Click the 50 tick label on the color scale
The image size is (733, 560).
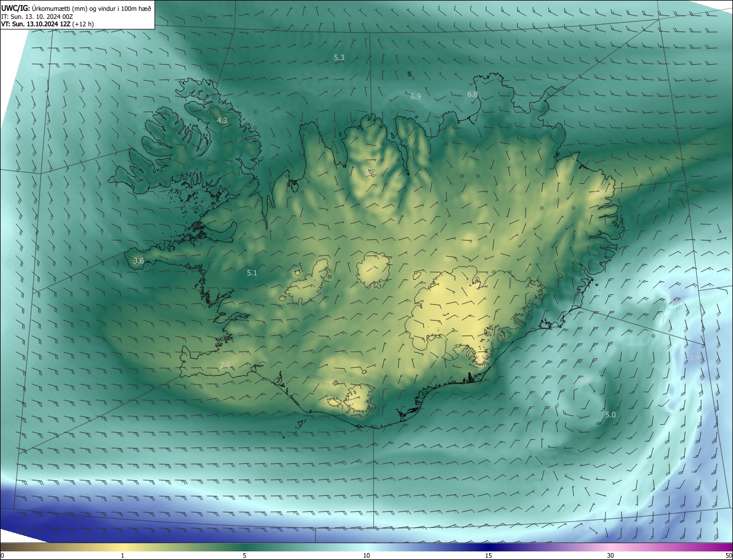[728, 555]
